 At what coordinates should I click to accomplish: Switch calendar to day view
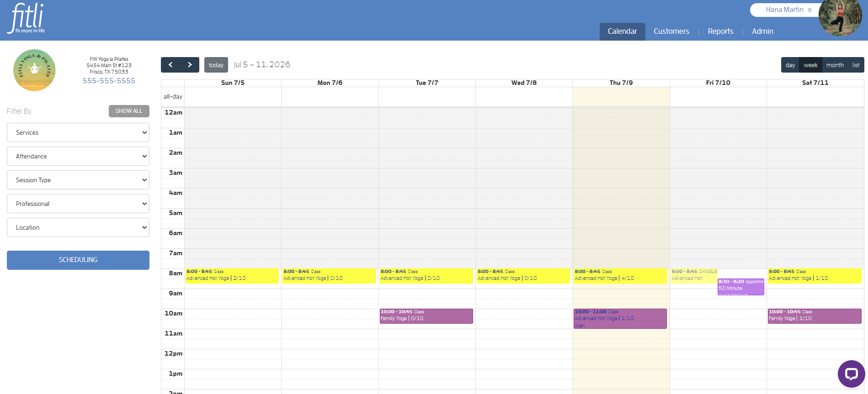coord(790,65)
